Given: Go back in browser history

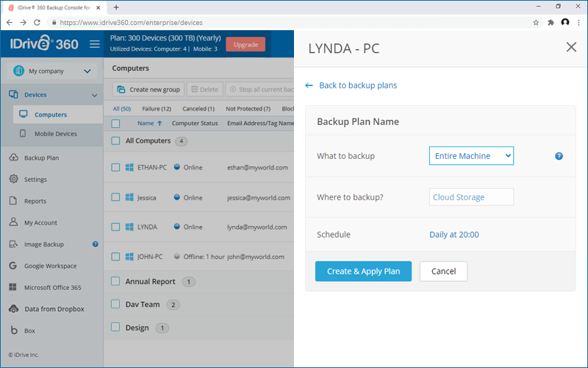Looking at the screenshot, I should pyautogui.click(x=10, y=23).
